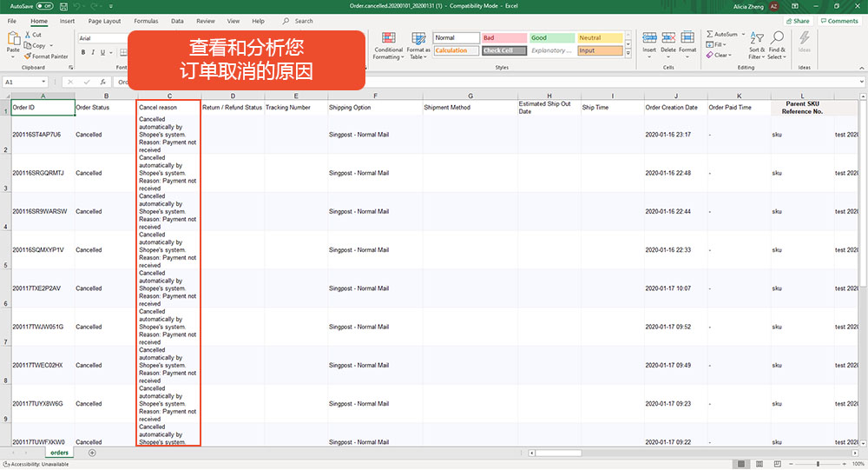Add a new sheet with plus icon
The height and width of the screenshot is (470, 868).
[93, 453]
